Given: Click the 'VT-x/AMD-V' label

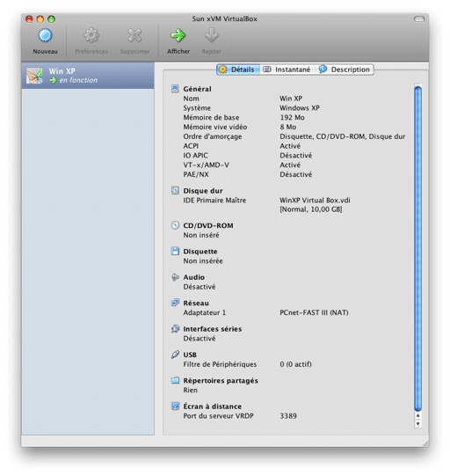Looking at the screenshot, I should pyautogui.click(x=206, y=165).
